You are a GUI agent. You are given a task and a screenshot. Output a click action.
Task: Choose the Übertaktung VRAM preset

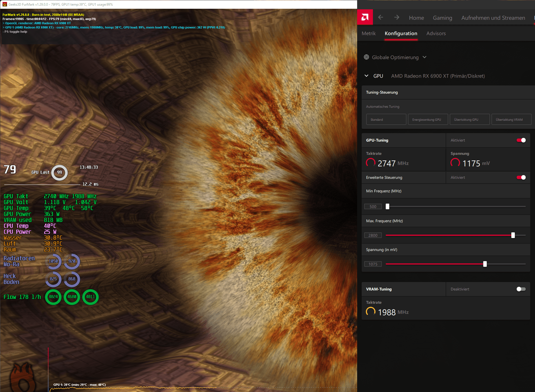[x=511, y=119]
